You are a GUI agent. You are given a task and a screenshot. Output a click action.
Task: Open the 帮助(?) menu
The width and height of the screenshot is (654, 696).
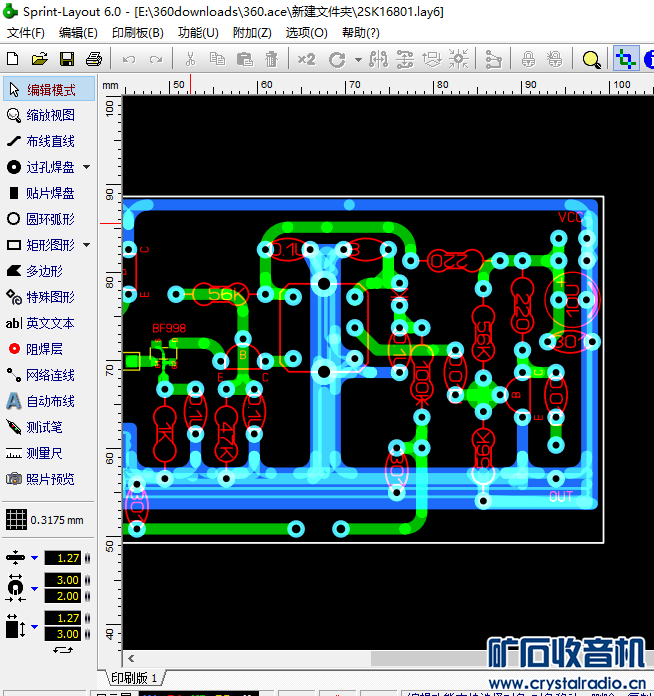tap(361, 33)
